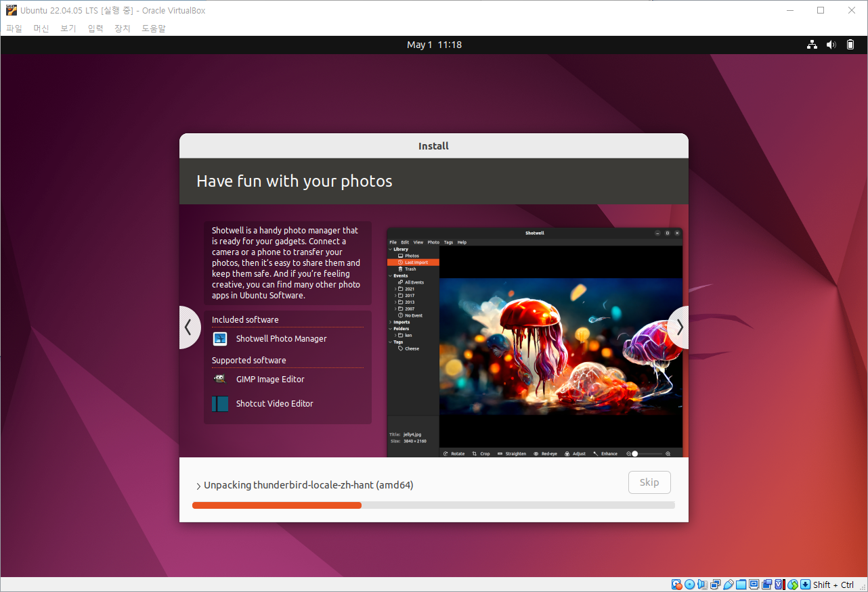Click the 'Included software' heading
Image resolution: width=868 pixels, height=592 pixels.
(x=245, y=320)
